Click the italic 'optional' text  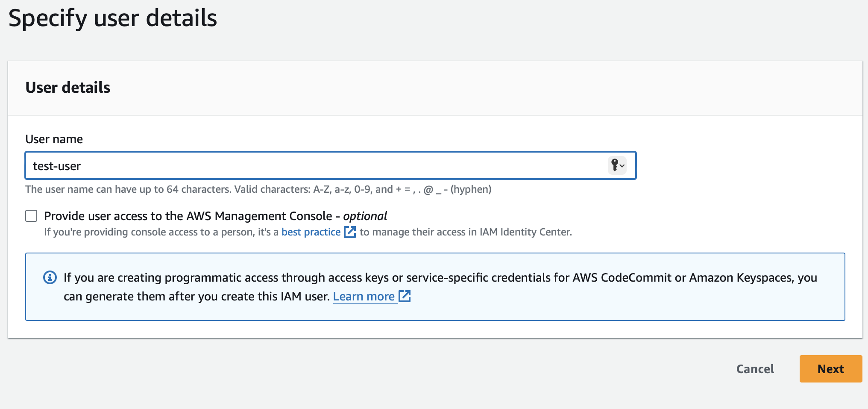coord(365,216)
